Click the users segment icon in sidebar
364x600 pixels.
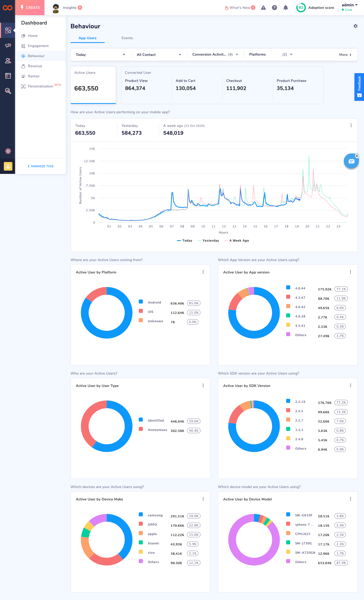pos(8,61)
